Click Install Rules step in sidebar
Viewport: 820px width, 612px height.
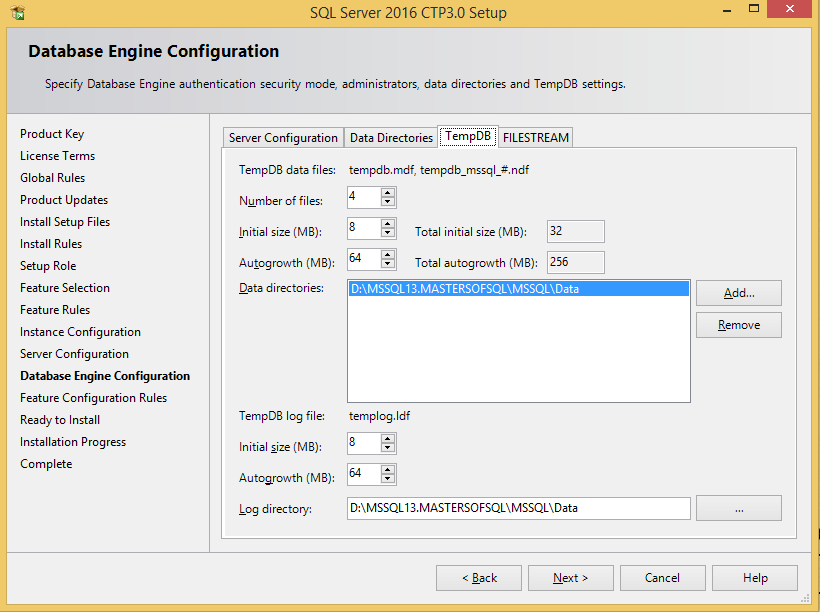click(x=51, y=244)
